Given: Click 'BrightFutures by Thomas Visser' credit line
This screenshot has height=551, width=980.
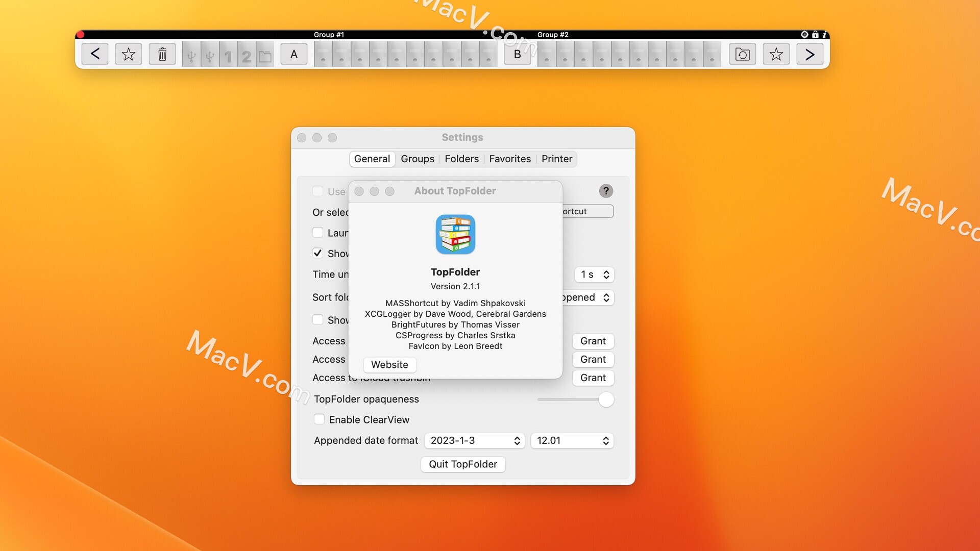Looking at the screenshot, I should click(455, 324).
